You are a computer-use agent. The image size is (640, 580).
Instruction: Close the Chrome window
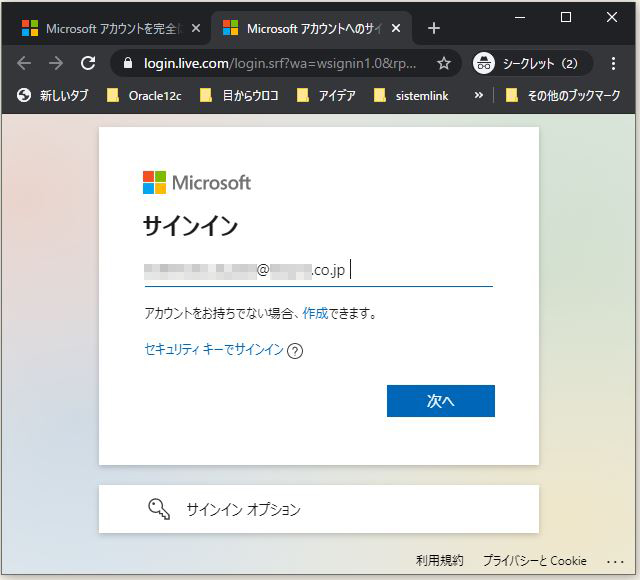pos(612,17)
